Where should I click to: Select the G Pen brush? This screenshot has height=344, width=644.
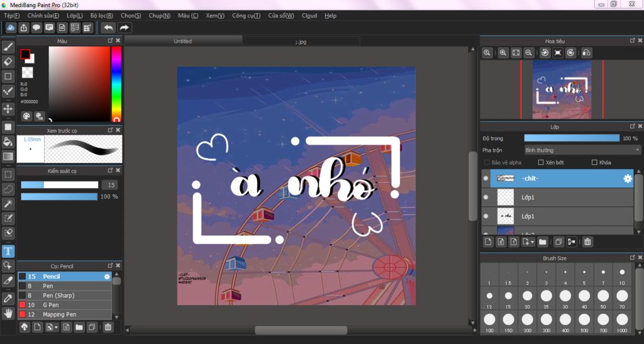click(65, 305)
